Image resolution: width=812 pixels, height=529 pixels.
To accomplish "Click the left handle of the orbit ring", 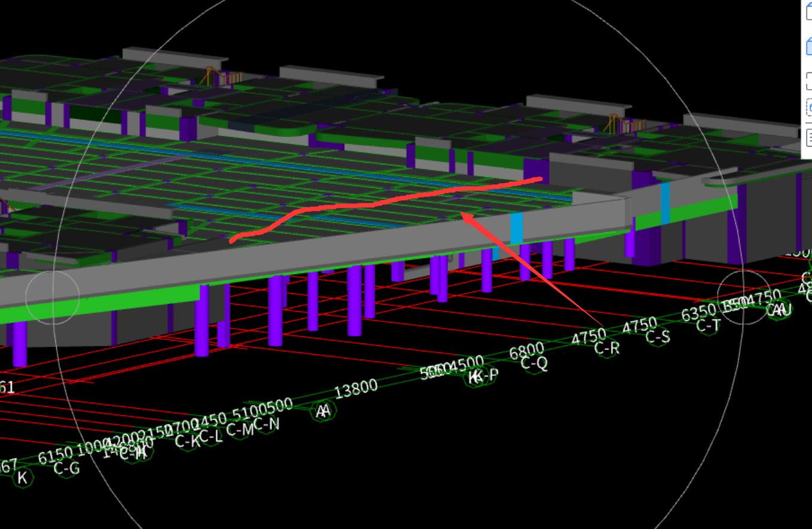I will click(53, 297).
